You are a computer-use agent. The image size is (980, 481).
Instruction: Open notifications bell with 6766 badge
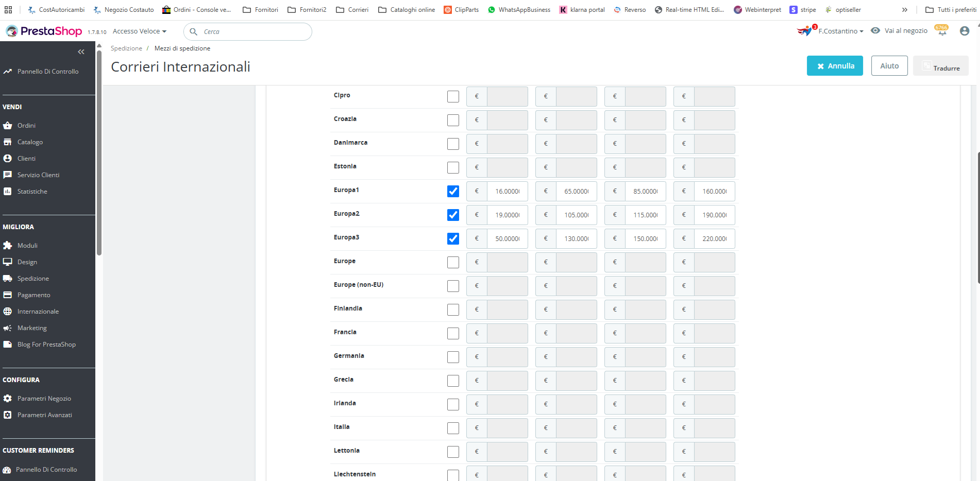(942, 31)
